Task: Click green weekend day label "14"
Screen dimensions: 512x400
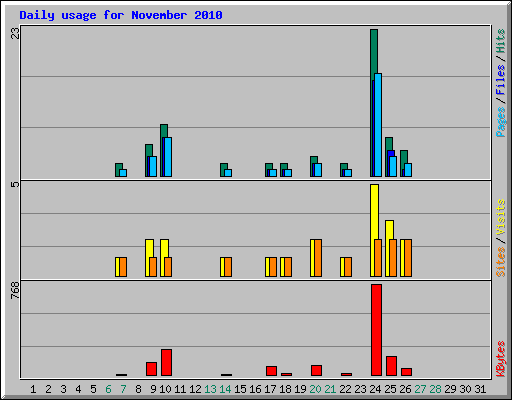Action: click(x=225, y=389)
